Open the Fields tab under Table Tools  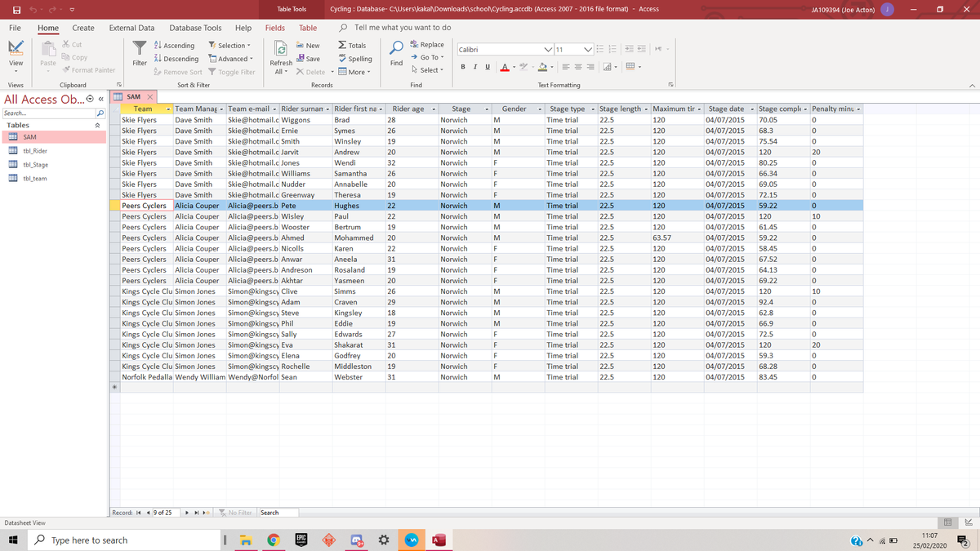275,28
